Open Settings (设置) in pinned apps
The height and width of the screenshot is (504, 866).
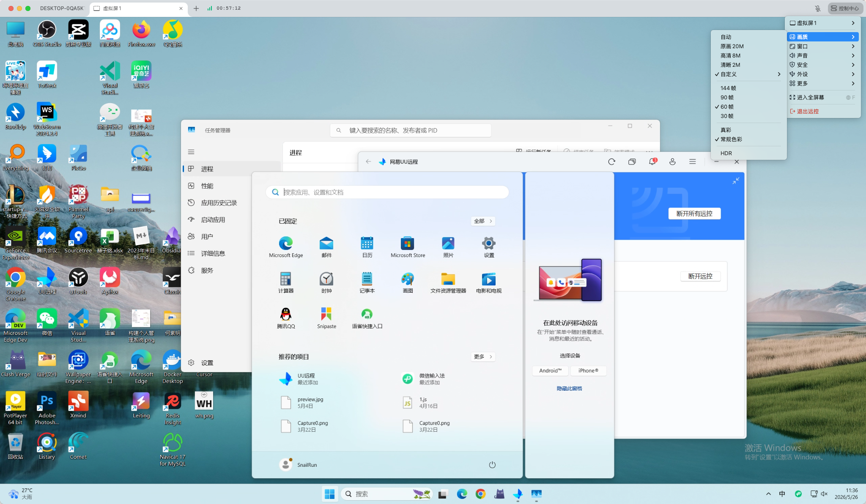click(489, 247)
